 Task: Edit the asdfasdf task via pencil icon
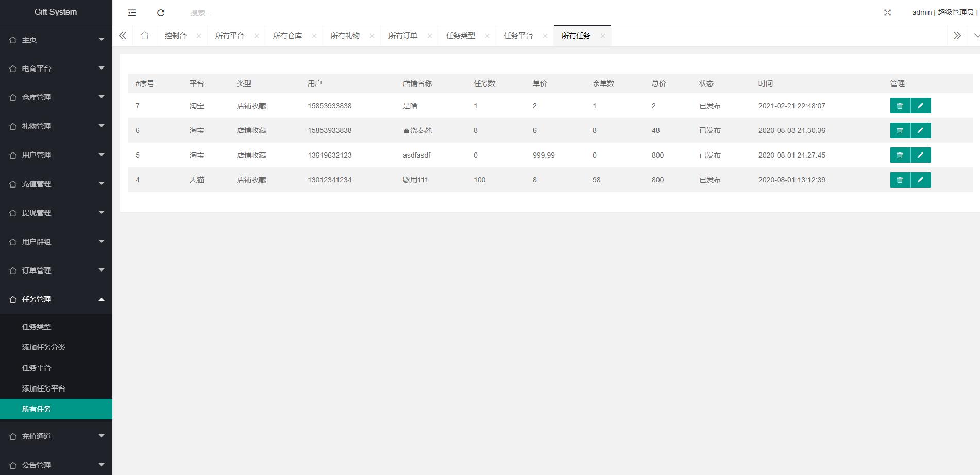[921, 155]
